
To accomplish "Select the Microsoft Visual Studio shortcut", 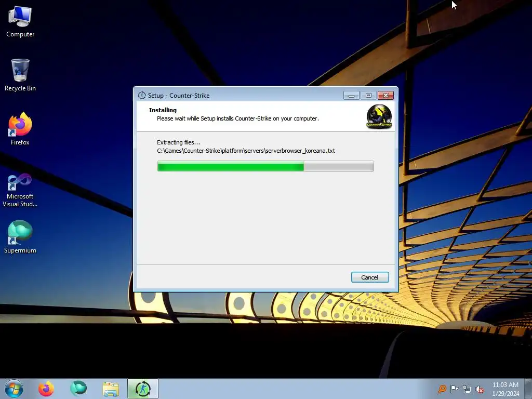I will [20, 190].
